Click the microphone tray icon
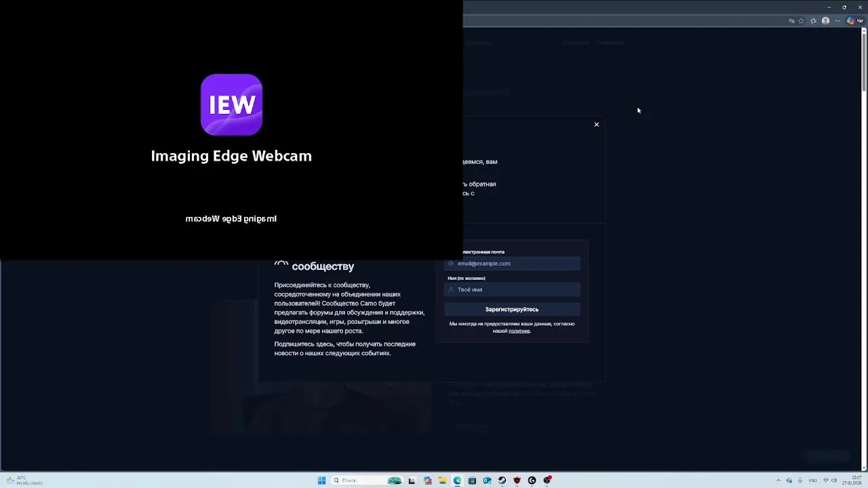 point(800,481)
